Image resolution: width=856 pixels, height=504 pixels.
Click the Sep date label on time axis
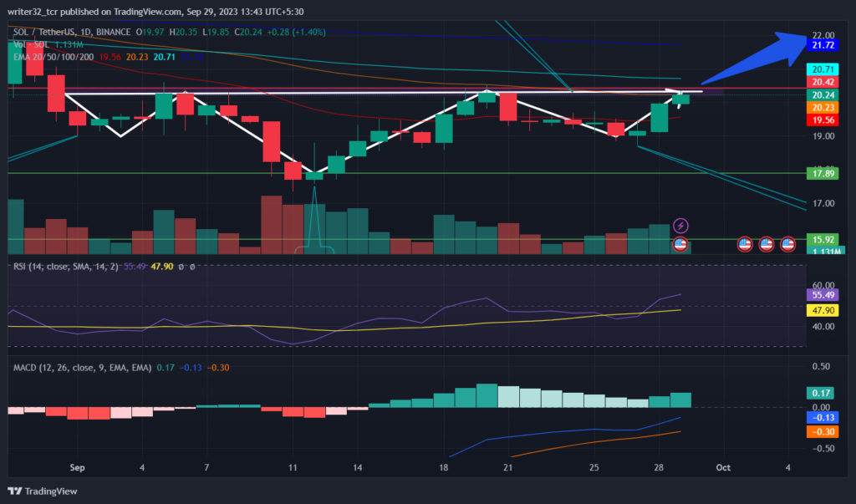pyautogui.click(x=78, y=467)
